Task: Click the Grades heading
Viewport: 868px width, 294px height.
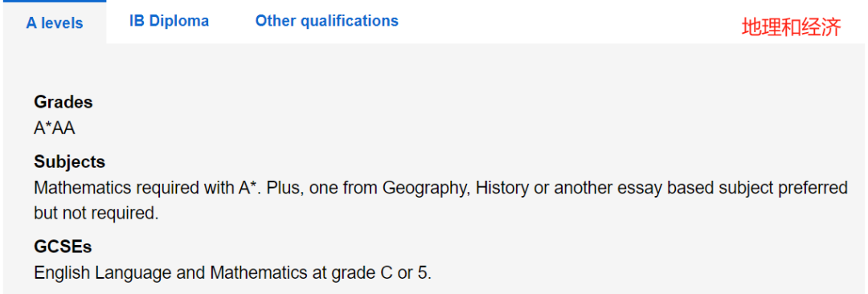Action: click(x=63, y=103)
